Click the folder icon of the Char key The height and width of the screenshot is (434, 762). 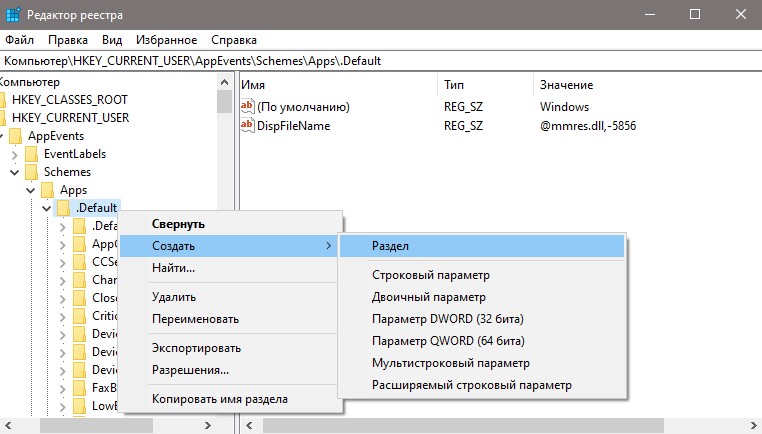click(x=80, y=280)
